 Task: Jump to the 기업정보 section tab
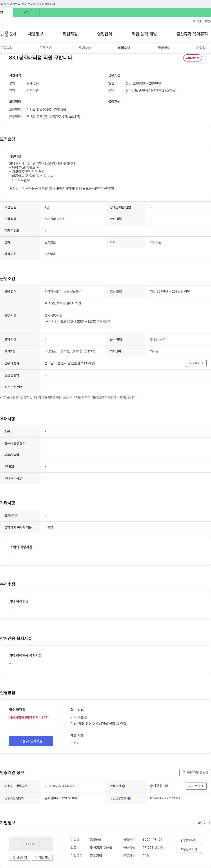pos(202,48)
